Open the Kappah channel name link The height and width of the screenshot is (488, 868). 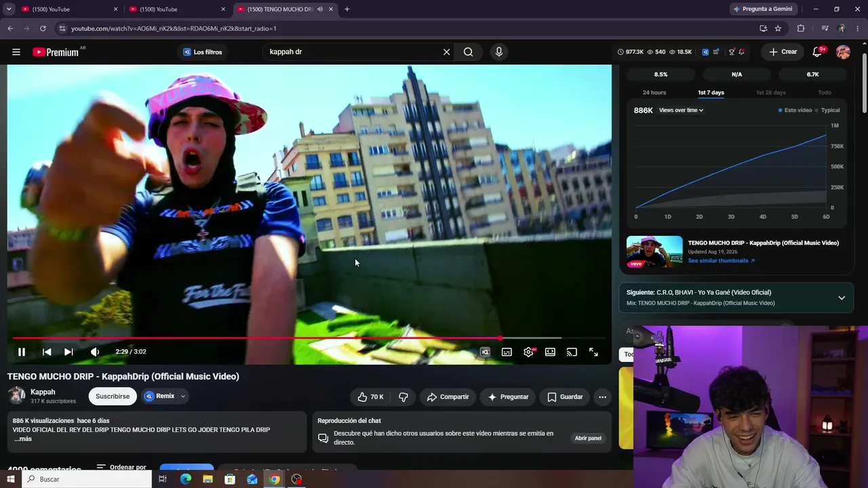coord(43,392)
